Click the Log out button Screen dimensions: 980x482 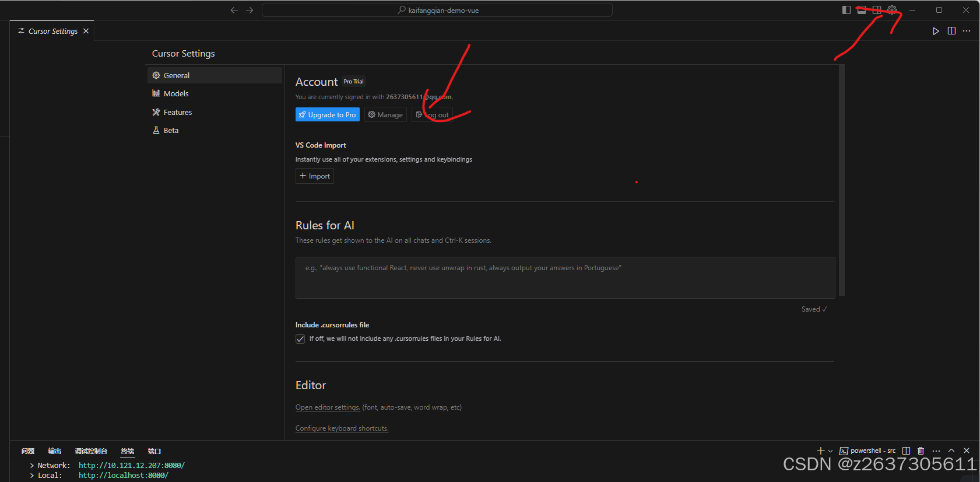coord(432,115)
